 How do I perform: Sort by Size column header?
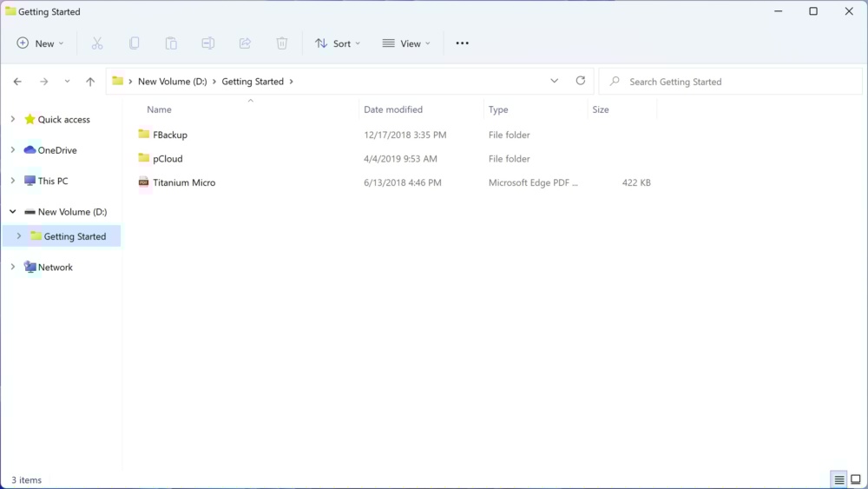[601, 109]
